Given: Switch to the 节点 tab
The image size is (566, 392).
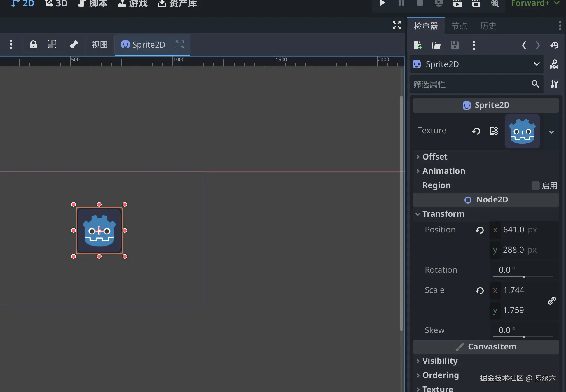Looking at the screenshot, I should click(459, 26).
